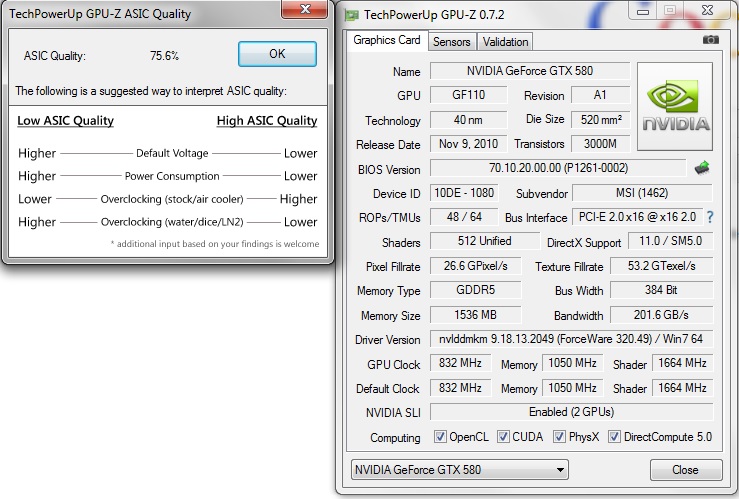Image resolution: width=739 pixels, height=499 pixels.
Task: Click the ASIC Quality dialog title bar
Action: click(x=141, y=14)
